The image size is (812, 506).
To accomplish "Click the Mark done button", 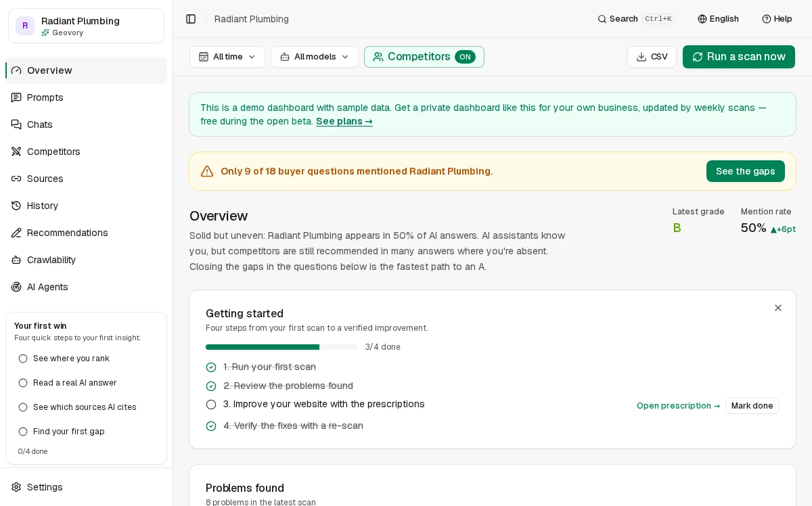I will point(752,406).
